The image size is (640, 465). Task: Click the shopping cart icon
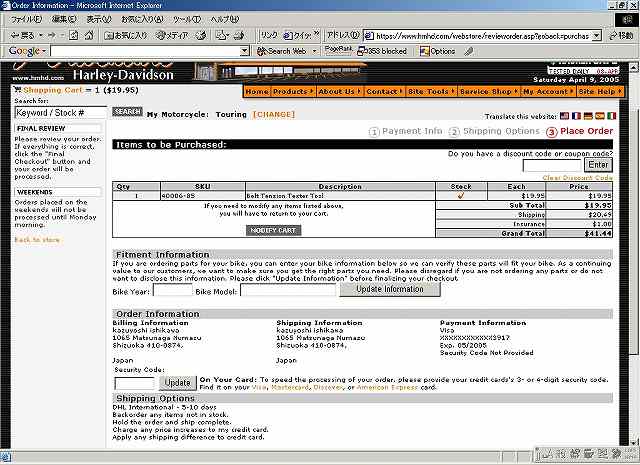pyautogui.click(x=15, y=89)
